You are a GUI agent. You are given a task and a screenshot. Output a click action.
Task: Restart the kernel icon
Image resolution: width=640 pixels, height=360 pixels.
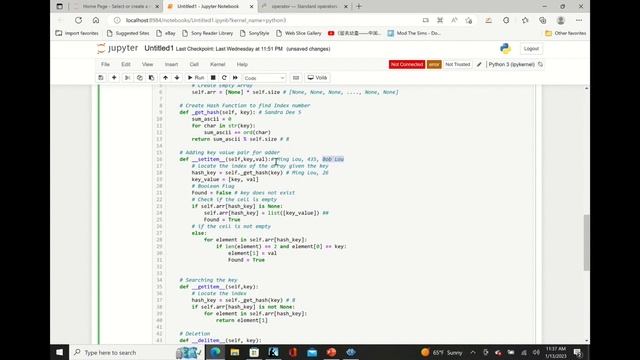coord(224,78)
